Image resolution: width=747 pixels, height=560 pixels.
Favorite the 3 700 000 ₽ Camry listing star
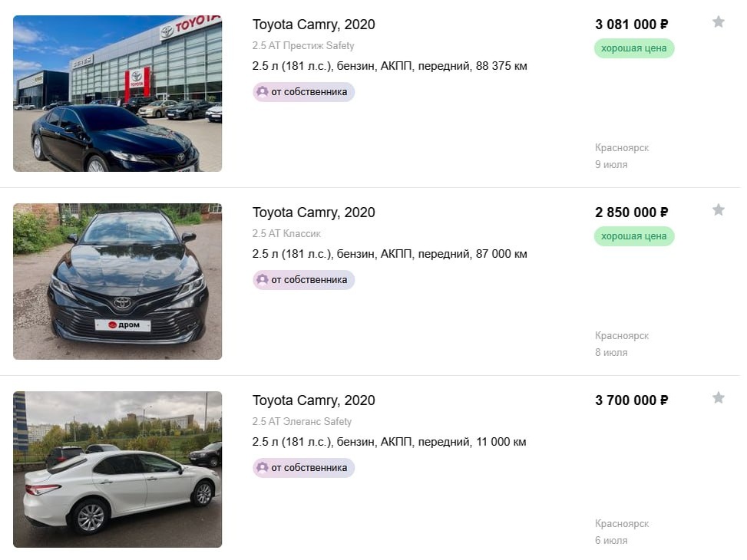(719, 397)
